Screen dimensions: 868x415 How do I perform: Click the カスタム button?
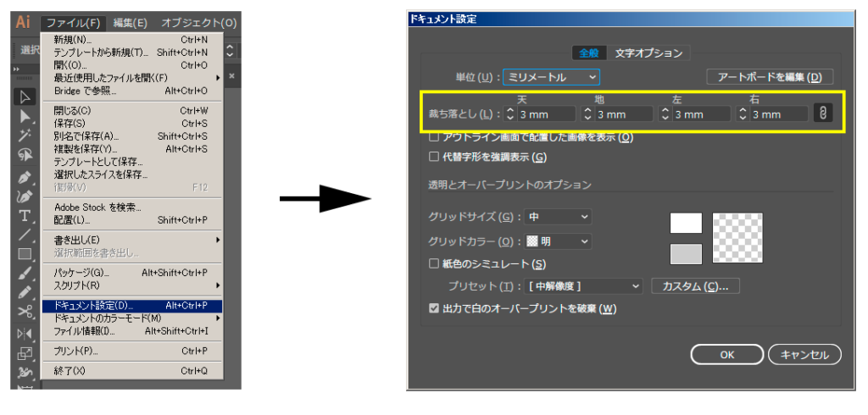[695, 286]
